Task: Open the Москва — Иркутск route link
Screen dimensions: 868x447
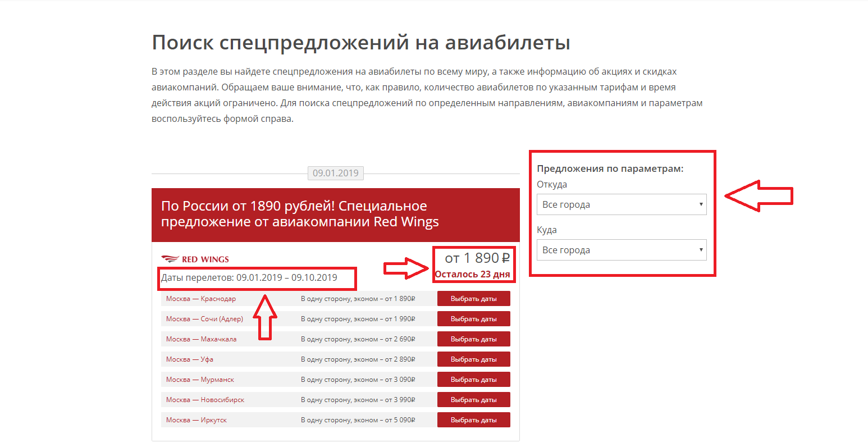Action: point(197,420)
